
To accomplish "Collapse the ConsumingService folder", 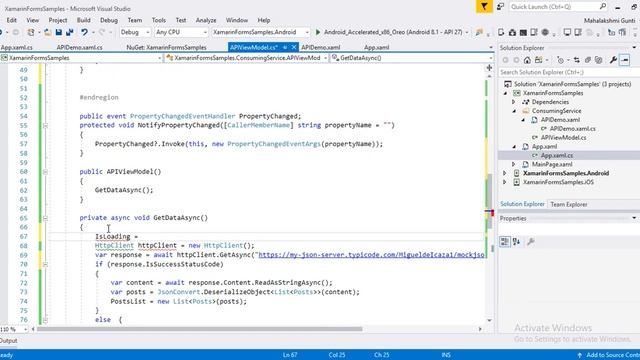I will click(x=514, y=111).
